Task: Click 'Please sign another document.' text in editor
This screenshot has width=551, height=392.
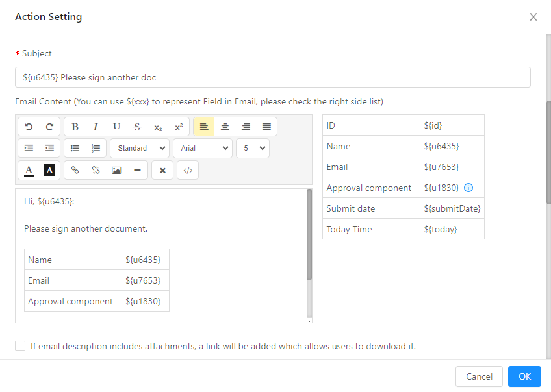Action: click(86, 229)
